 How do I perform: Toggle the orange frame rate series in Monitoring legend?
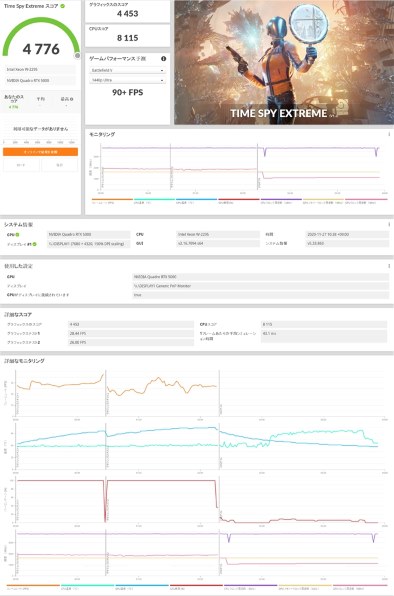point(112,201)
